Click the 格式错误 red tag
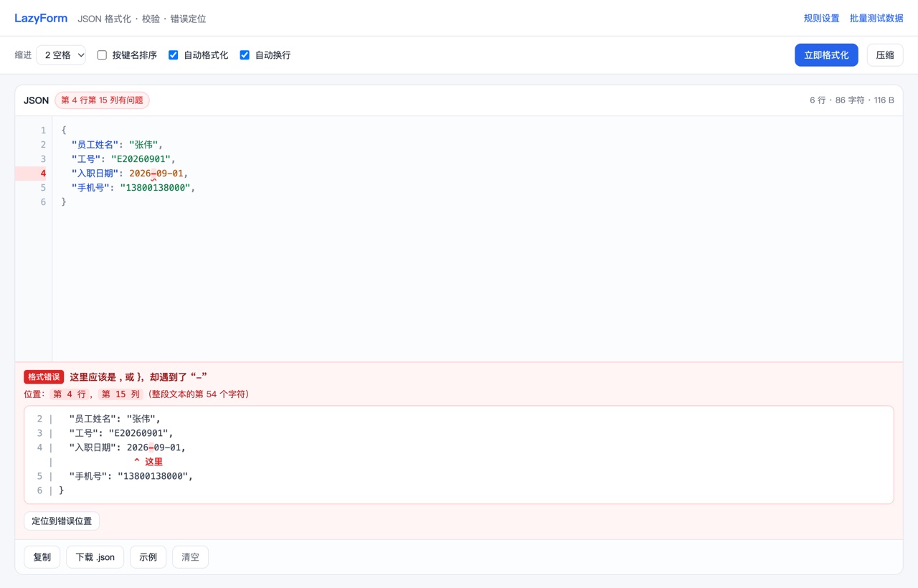Image resolution: width=918 pixels, height=588 pixels. click(x=44, y=377)
